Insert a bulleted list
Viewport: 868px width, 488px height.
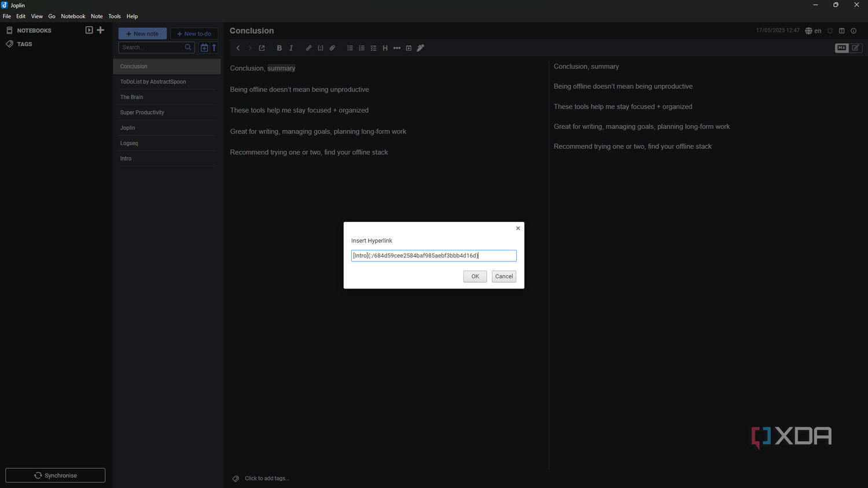pos(350,48)
